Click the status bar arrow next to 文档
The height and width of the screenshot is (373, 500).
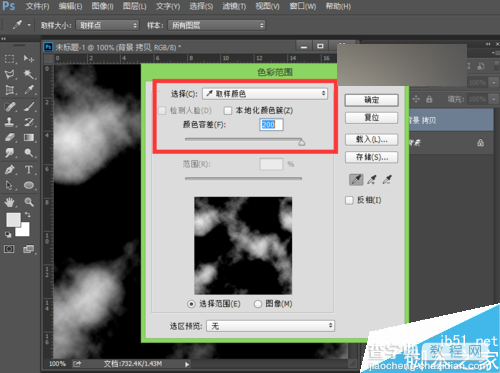(187, 365)
